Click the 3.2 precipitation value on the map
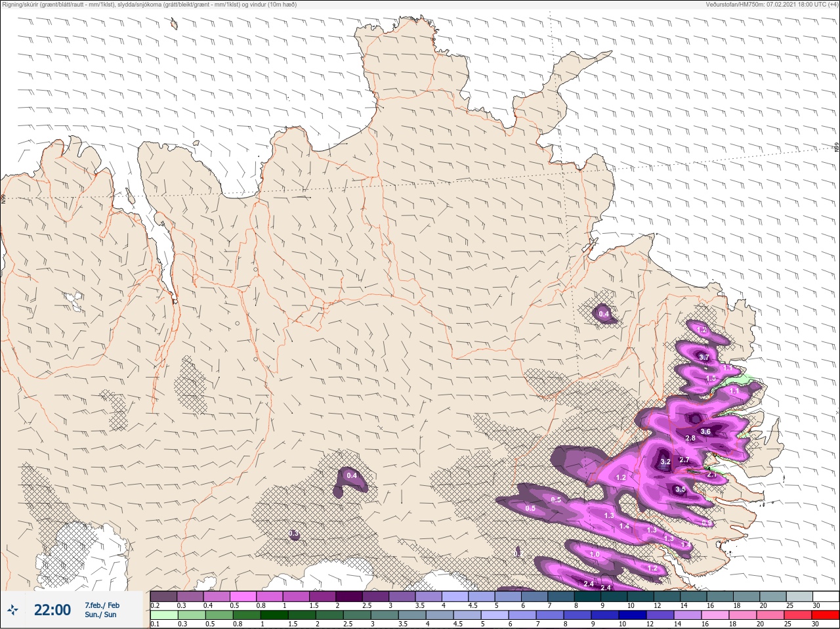This screenshot has height=629, width=840. pyautogui.click(x=665, y=462)
